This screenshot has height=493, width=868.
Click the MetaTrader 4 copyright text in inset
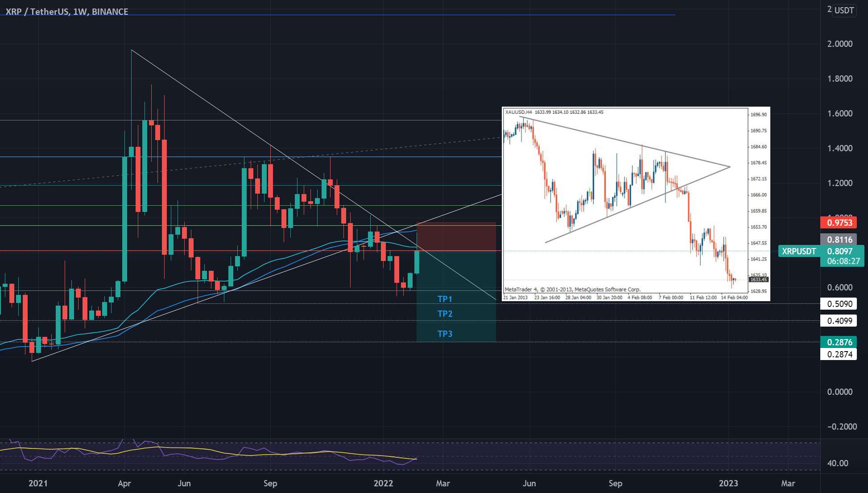[572, 290]
